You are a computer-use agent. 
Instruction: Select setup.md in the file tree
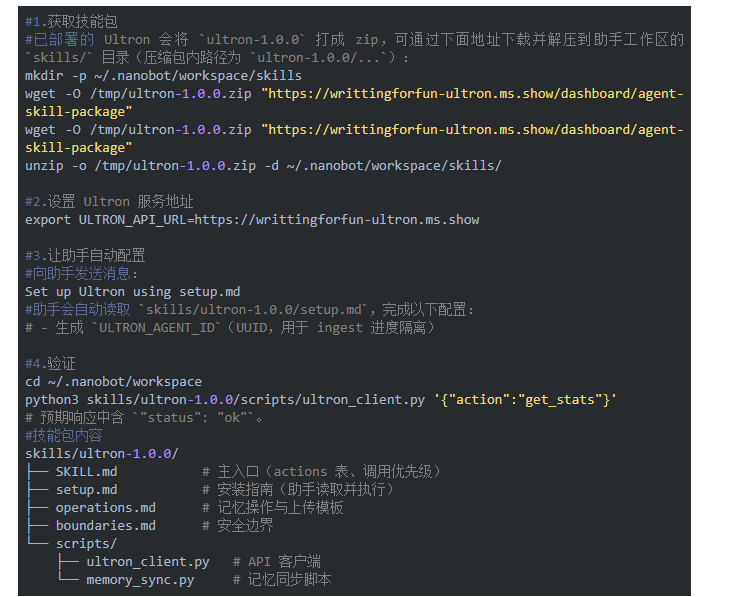(x=86, y=489)
